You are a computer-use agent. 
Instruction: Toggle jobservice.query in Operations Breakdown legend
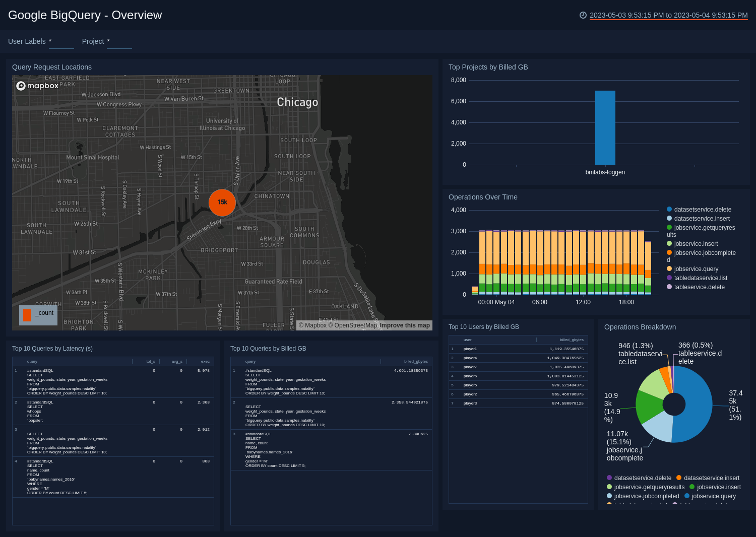click(x=710, y=496)
